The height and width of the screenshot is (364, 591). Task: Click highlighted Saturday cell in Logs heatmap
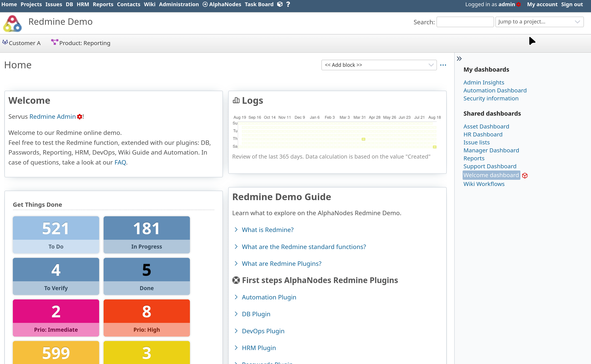point(435,147)
